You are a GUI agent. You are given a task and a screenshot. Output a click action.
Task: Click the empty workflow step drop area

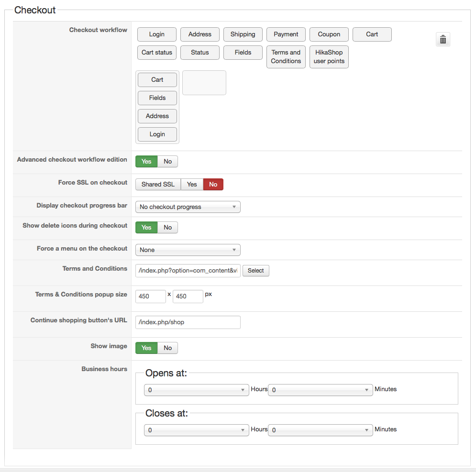[204, 83]
